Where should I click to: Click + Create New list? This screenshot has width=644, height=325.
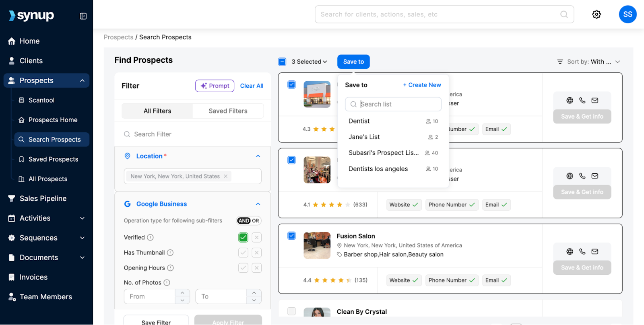pyautogui.click(x=422, y=85)
